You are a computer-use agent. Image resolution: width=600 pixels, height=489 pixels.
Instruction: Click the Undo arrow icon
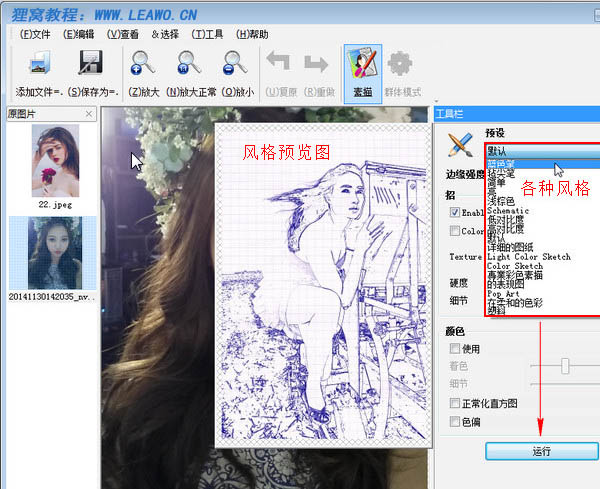pos(278,61)
